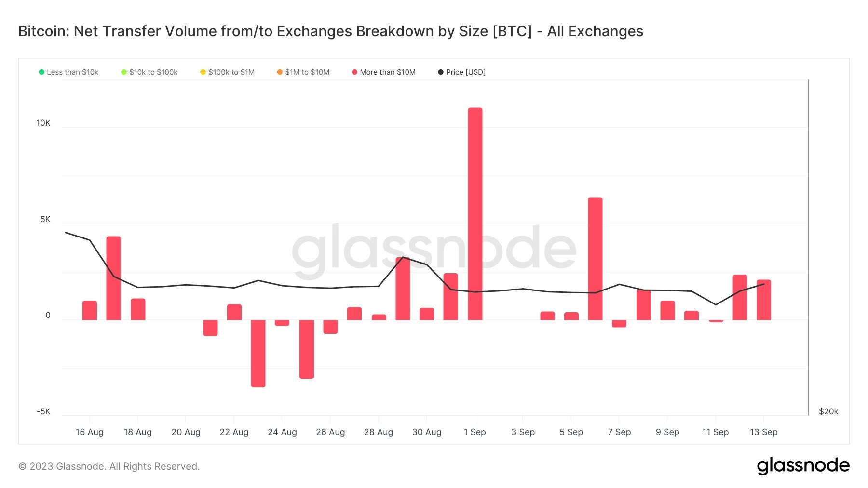Click the black dot beside Price [USD]
This screenshot has width=868, height=488.
[441, 72]
